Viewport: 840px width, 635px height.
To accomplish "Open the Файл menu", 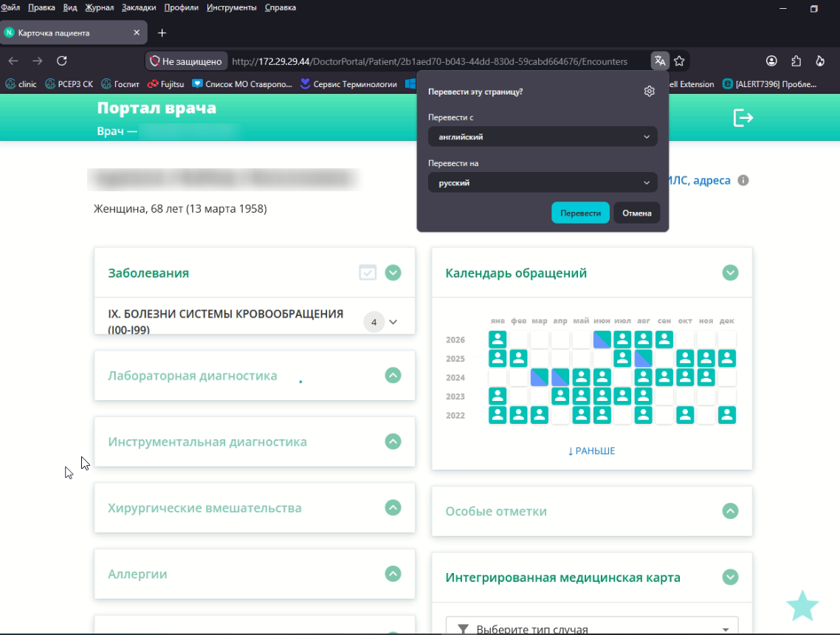I will pyautogui.click(x=10, y=7).
